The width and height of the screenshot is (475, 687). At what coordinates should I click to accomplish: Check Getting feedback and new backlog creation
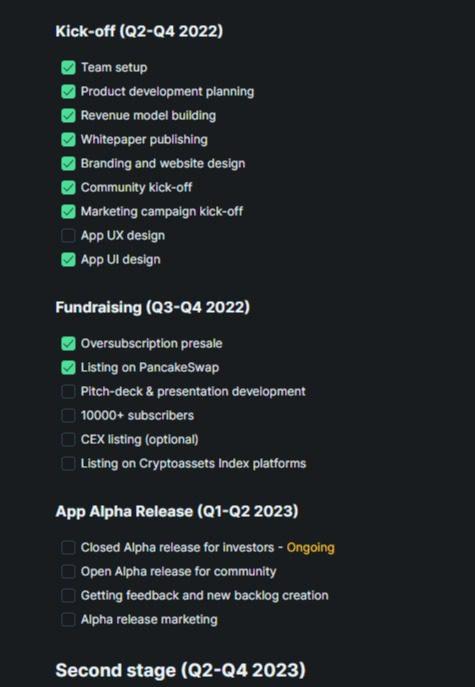[68, 595]
